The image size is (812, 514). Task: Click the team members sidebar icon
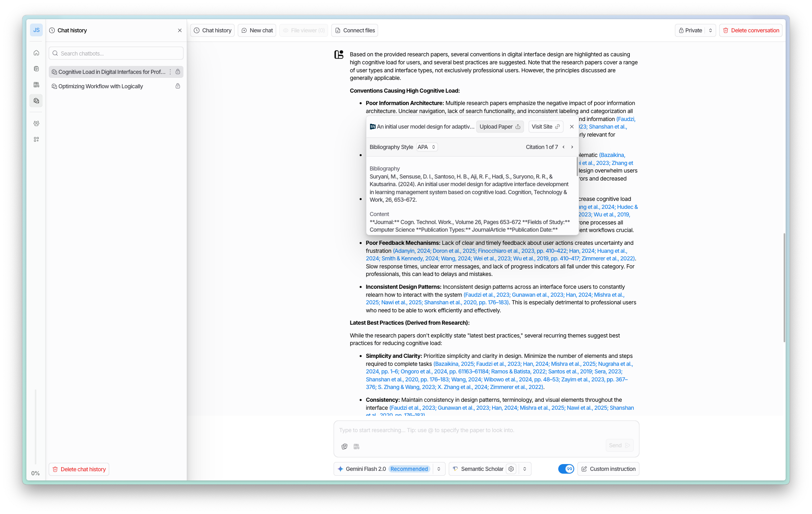tap(36, 123)
